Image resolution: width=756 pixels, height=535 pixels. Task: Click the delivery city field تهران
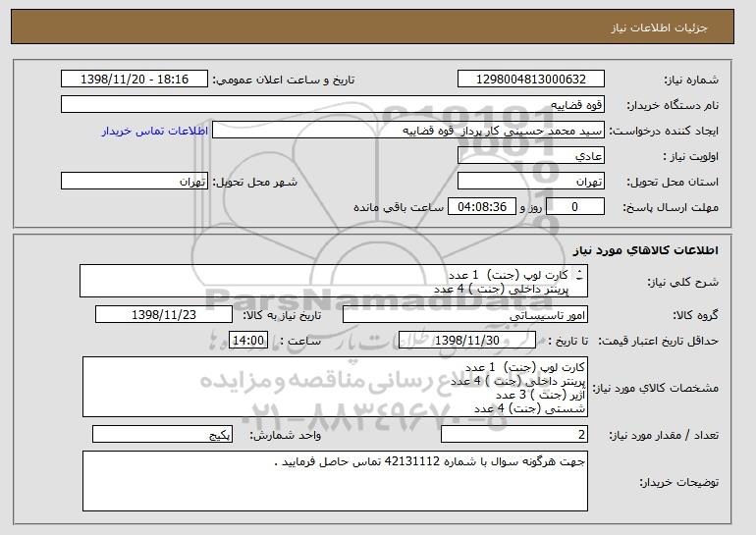coord(135,182)
